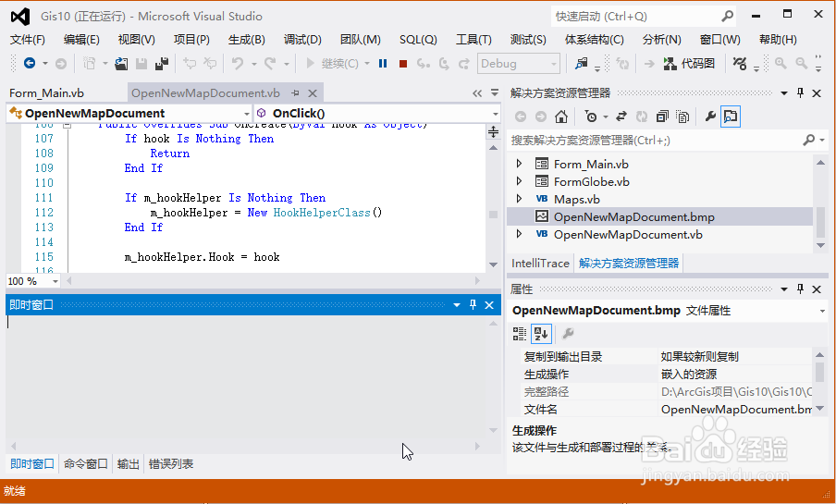Click the pin on the OpenNewMapDocument.vb tab
This screenshot has width=836, height=504.
point(295,93)
